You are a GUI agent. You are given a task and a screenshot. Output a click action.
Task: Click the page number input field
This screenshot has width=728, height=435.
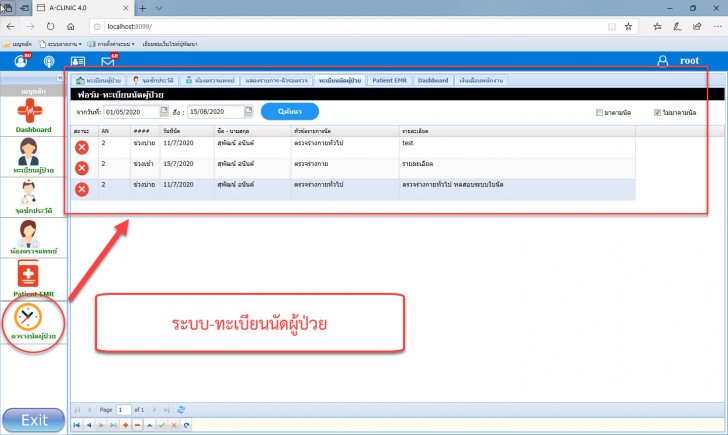(x=123, y=409)
